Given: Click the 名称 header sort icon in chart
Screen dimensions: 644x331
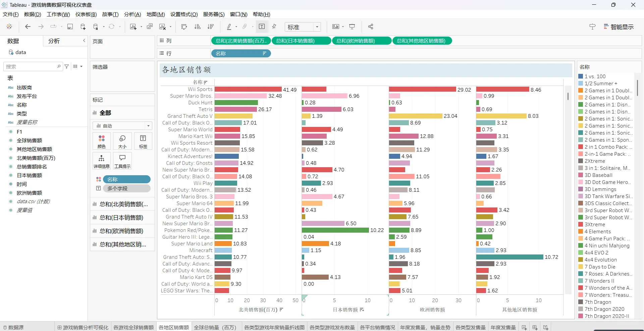Looking at the screenshot, I should [206, 82].
